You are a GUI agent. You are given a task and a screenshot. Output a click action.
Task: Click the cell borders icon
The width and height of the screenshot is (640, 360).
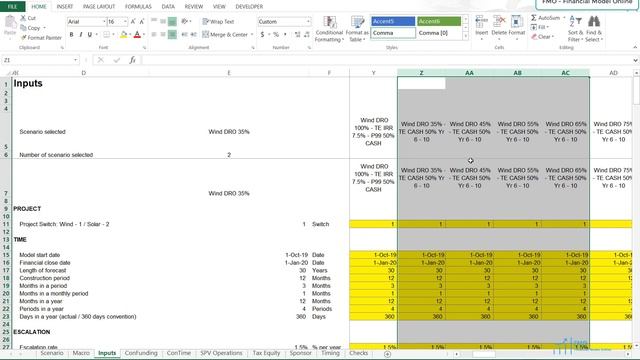[x=107, y=34]
